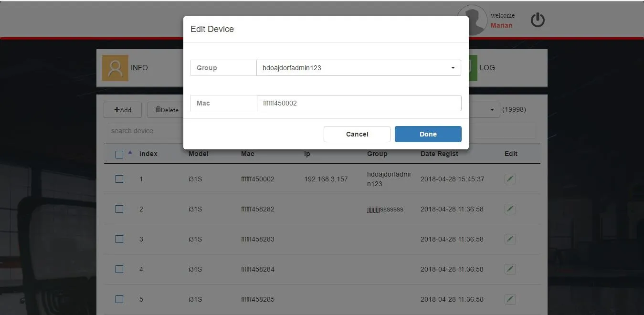The image size is (644, 315).
Task: Check the checkbox for device ffffff450002
Action: pyautogui.click(x=119, y=178)
